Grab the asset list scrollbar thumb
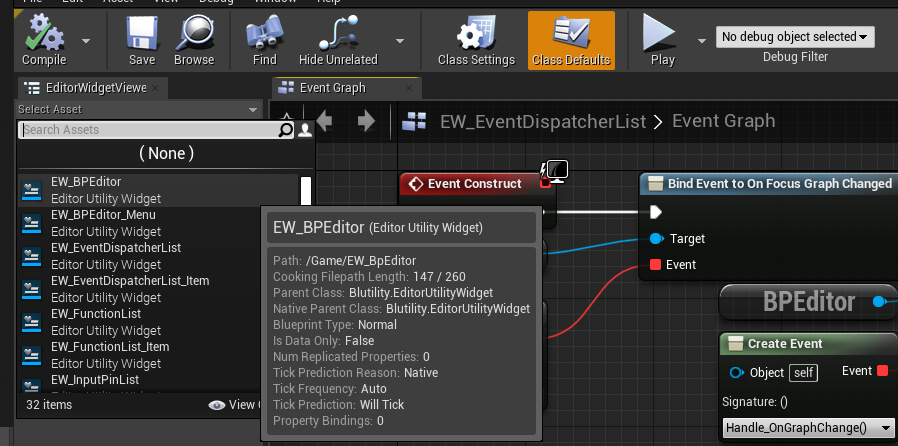The height and width of the screenshot is (446, 898). pyautogui.click(x=306, y=191)
